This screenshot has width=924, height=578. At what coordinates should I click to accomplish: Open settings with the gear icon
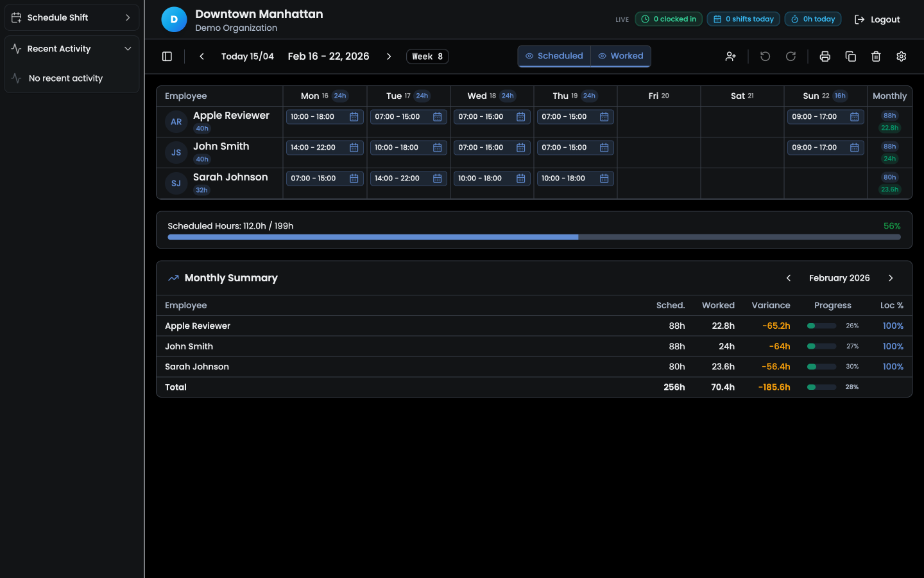[901, 57]
